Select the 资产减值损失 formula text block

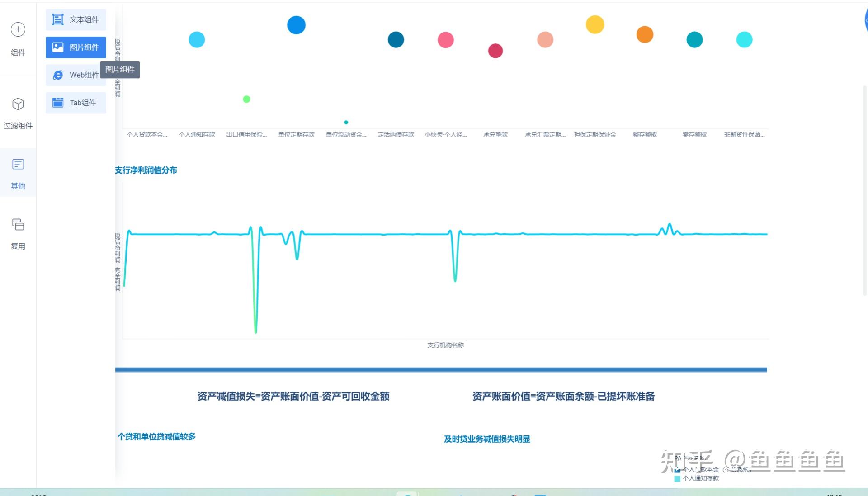tap(293, 396)
